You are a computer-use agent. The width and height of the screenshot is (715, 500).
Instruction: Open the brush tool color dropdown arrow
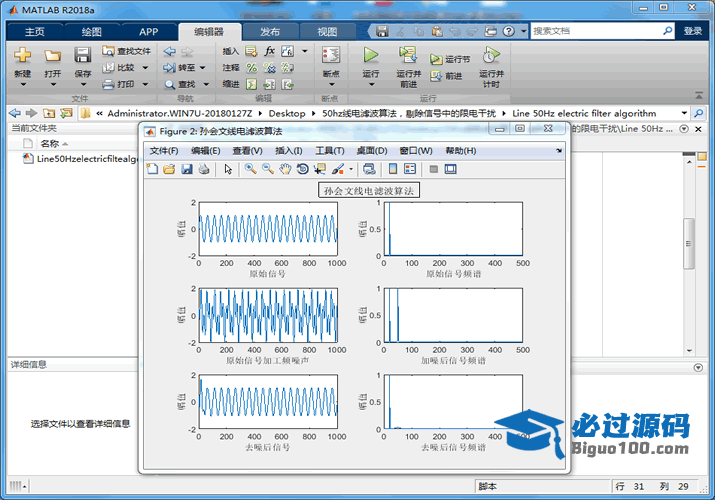351,169
